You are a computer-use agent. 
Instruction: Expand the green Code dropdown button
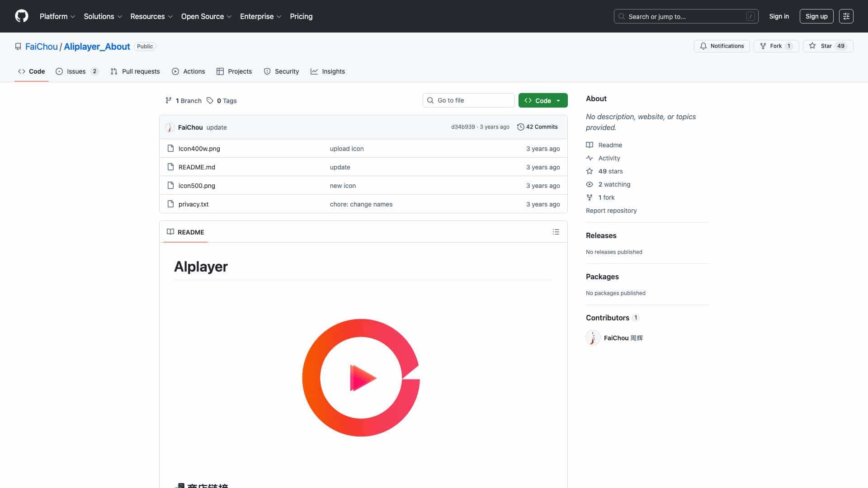coord(542,100)
